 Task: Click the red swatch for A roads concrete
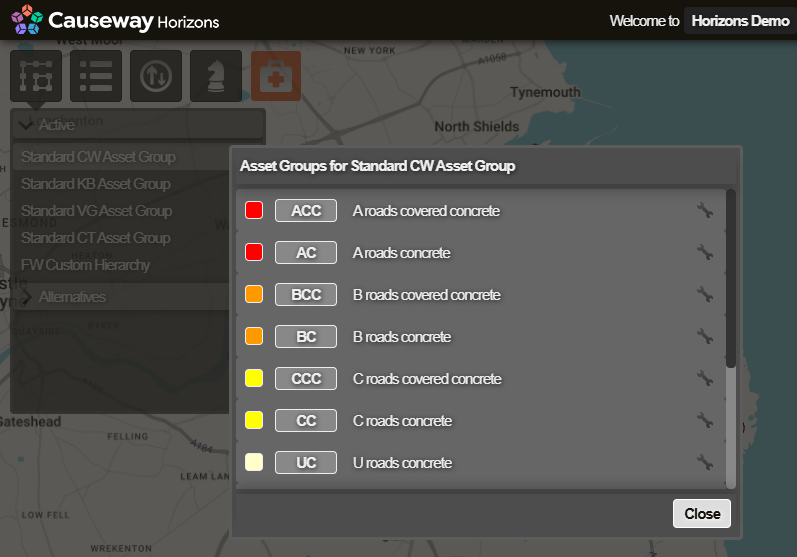point(254,253)
